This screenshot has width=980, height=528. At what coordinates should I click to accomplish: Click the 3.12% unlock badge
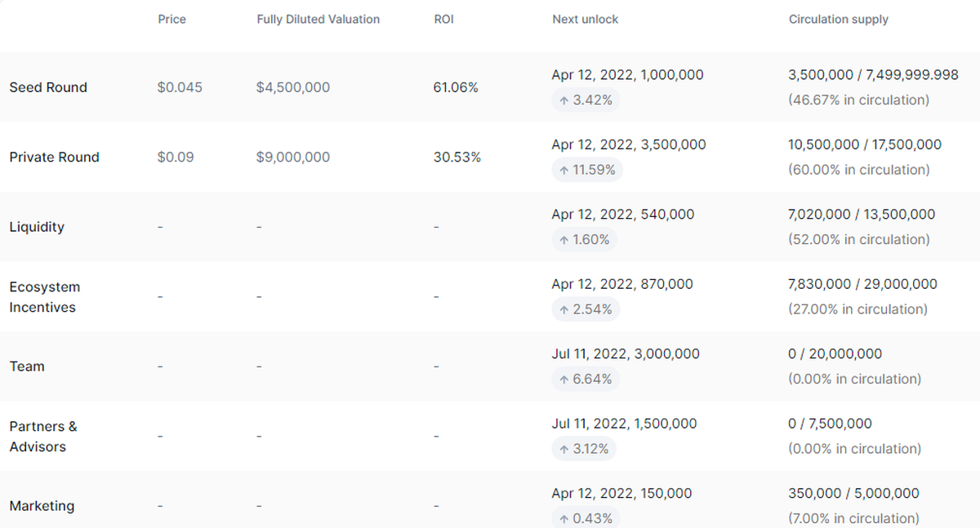pyautogui.click(x=585, y=449)
